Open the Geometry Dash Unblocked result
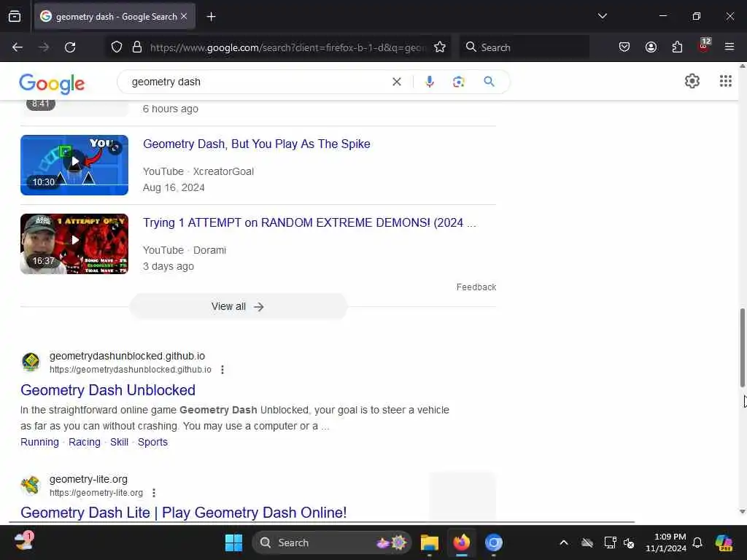747x560 pixels. pyautogui.click(x=108, y=390)
